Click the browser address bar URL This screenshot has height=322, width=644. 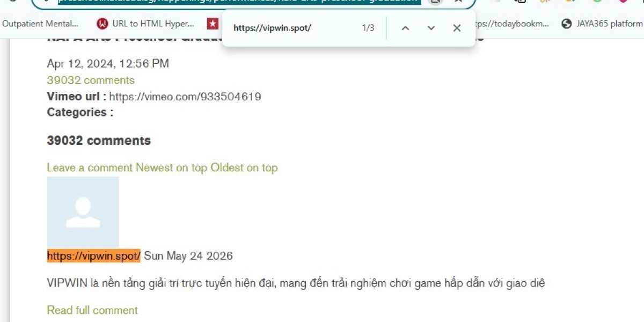[239, 2]
